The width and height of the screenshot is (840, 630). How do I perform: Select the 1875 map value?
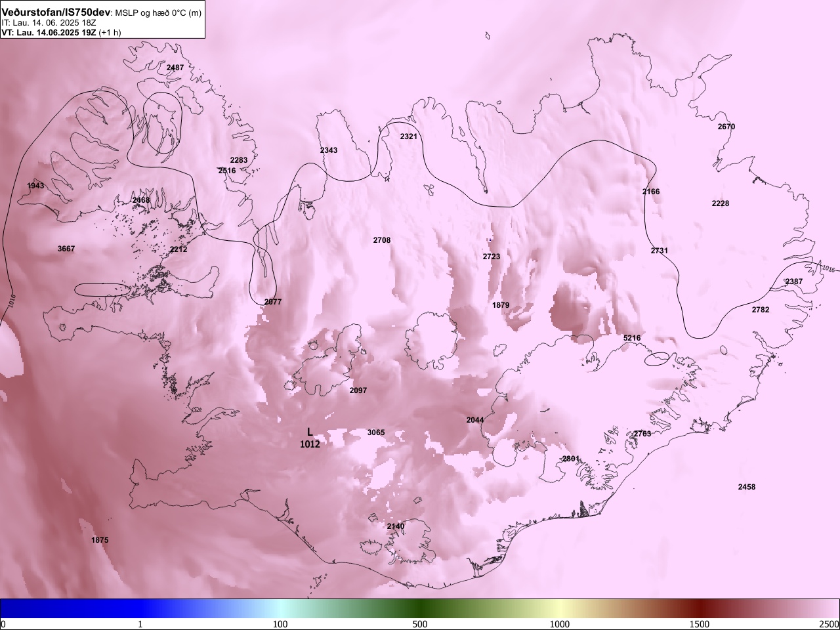[x=100, y=540]
